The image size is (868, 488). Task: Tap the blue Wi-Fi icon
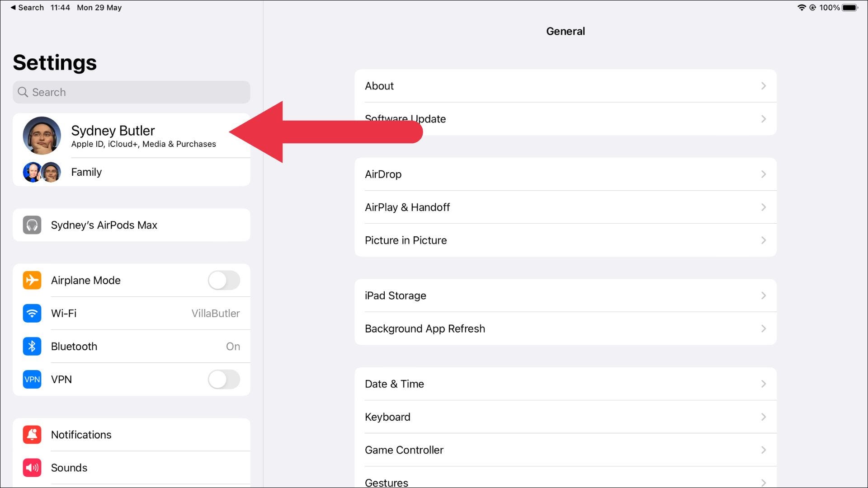32,313
